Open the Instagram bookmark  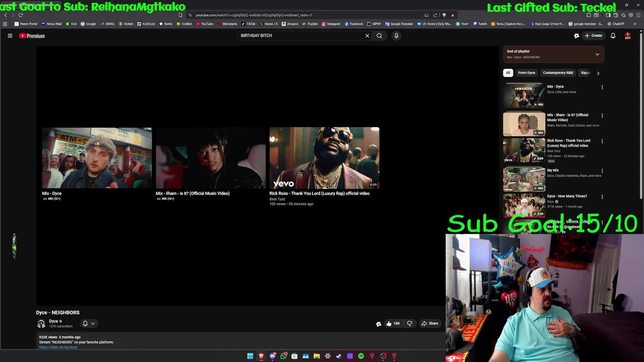(331, 24)
